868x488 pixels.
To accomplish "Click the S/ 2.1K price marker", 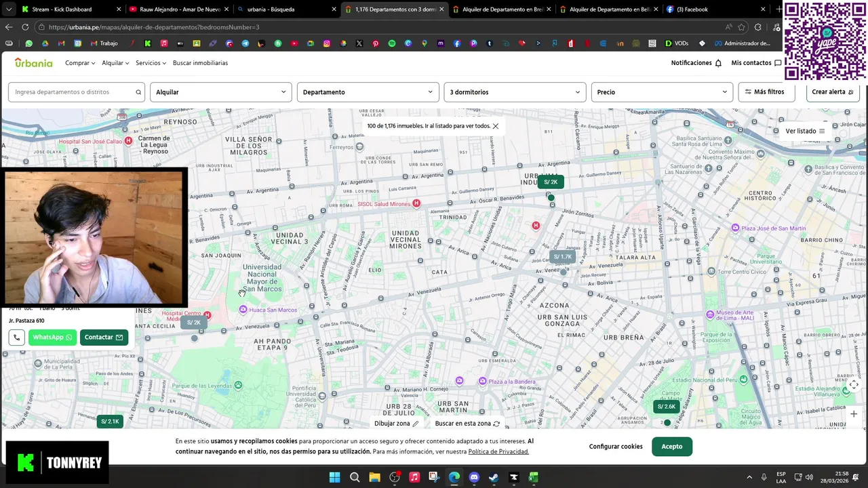I will coord(110,422).
